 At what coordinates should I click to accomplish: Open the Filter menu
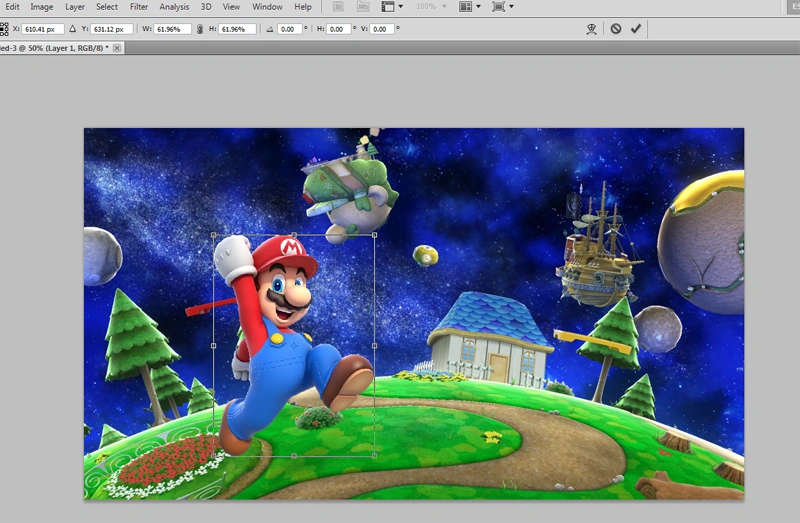coord(139,7)
